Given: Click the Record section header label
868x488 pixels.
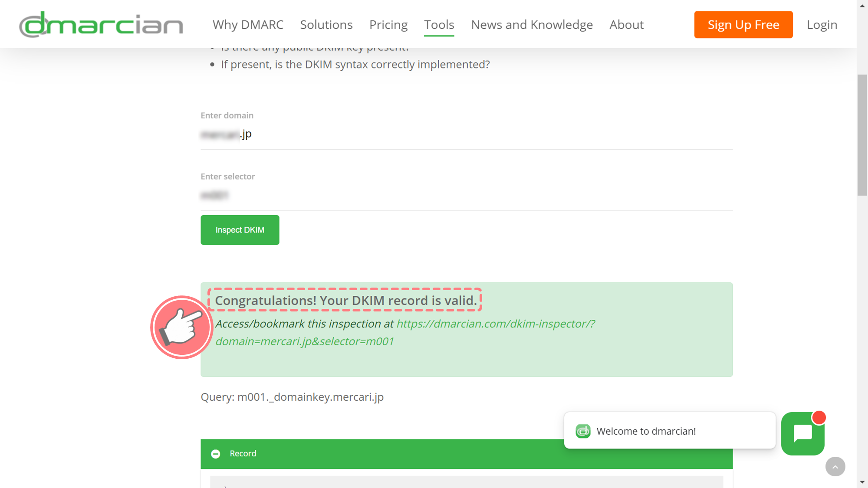Looking at the screenshot, I should point(243,453).
